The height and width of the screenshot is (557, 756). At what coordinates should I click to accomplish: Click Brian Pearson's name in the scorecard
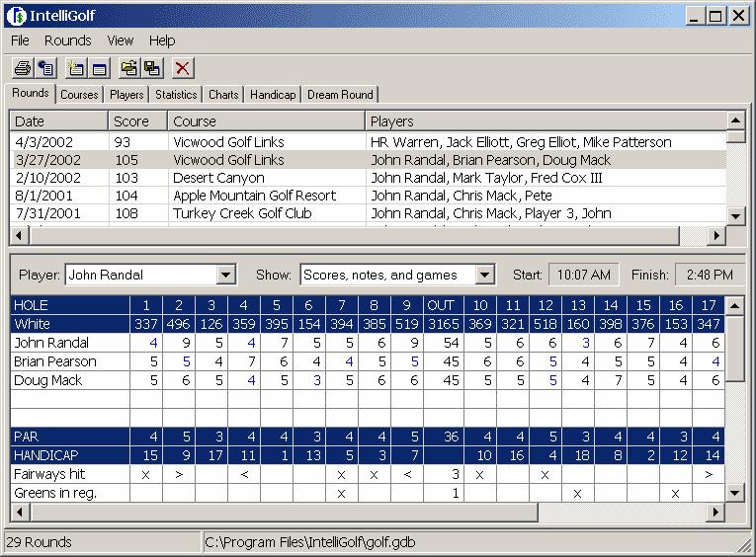click(55, 361)
